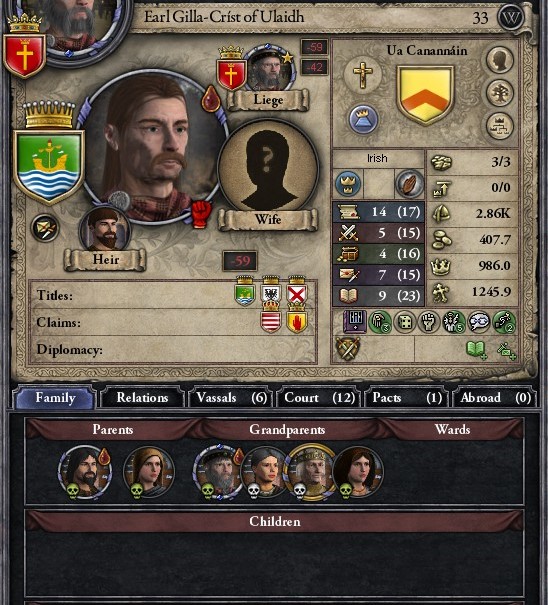Open the Wikipedia W icon
Screen dimensions: 548x605
coord(511,18)
